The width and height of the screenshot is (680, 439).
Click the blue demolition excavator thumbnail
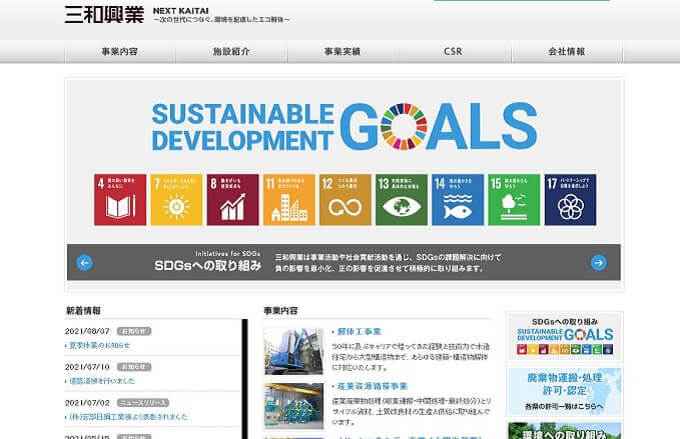pyautogui.click(x=294, y=351)
